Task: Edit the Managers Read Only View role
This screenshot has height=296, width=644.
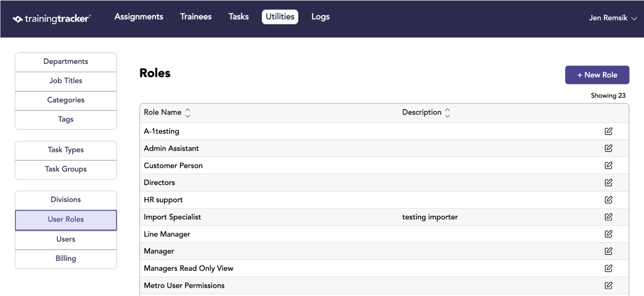Action: (608, 268)
